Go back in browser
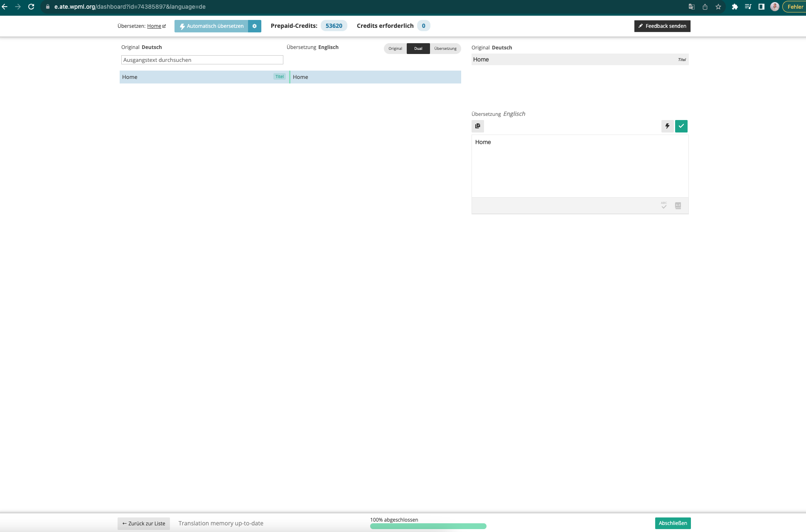Viewport: 806px width, 532px height. click(5, 7)
